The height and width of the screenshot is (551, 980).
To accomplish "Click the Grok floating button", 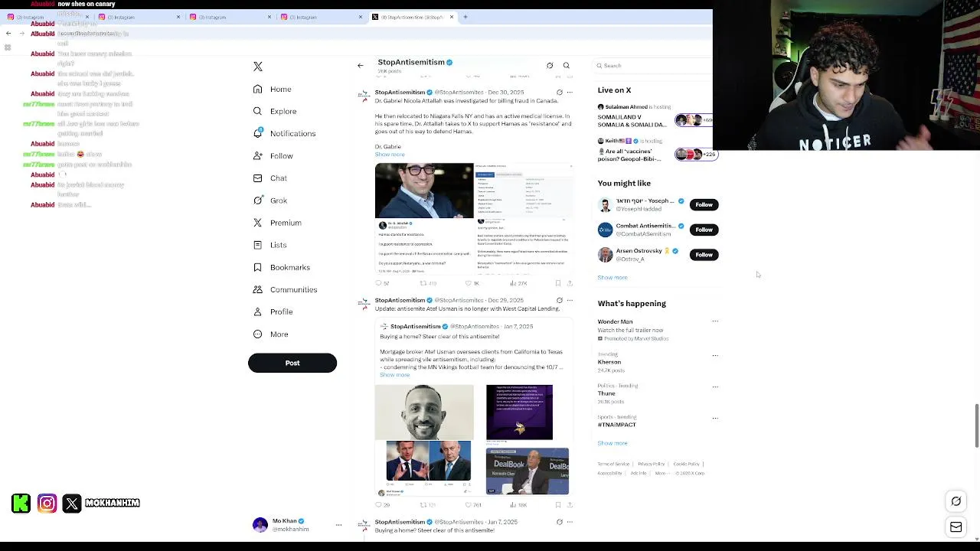I will [x=956, y=502].
